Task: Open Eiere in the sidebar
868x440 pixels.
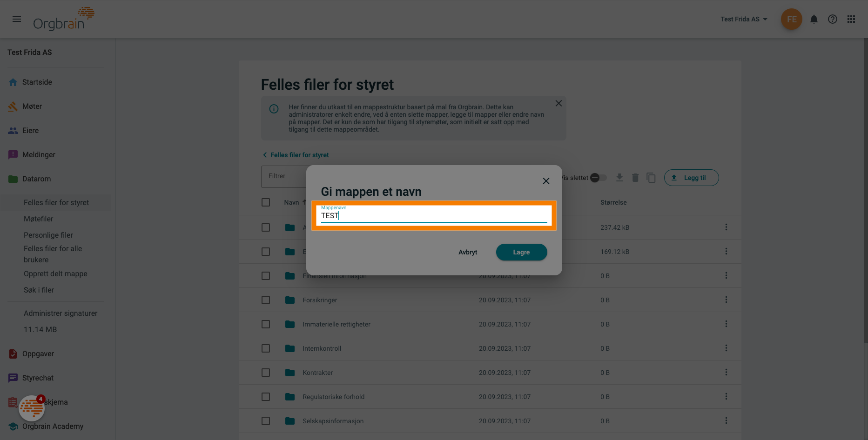Action: 30,130
